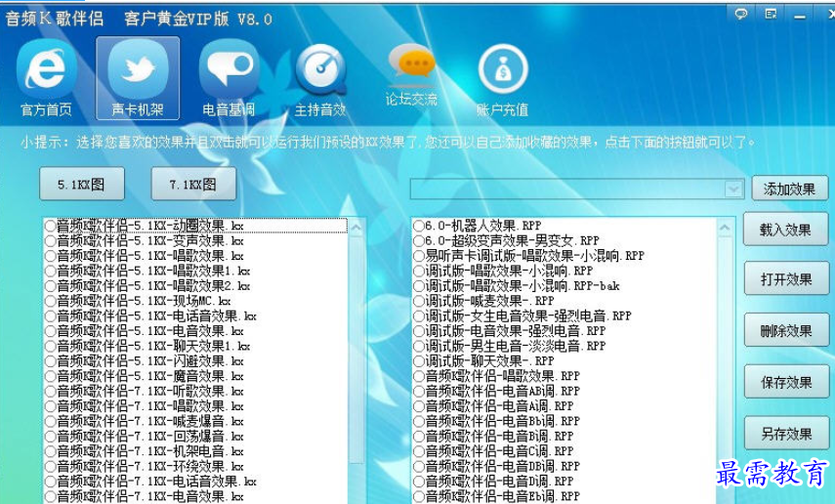The height and width of the screenshot is (504, 835).
Task: Click the feedback speech bubble icon in title bar
Action: pyautogui.click(x=740, y=15)
